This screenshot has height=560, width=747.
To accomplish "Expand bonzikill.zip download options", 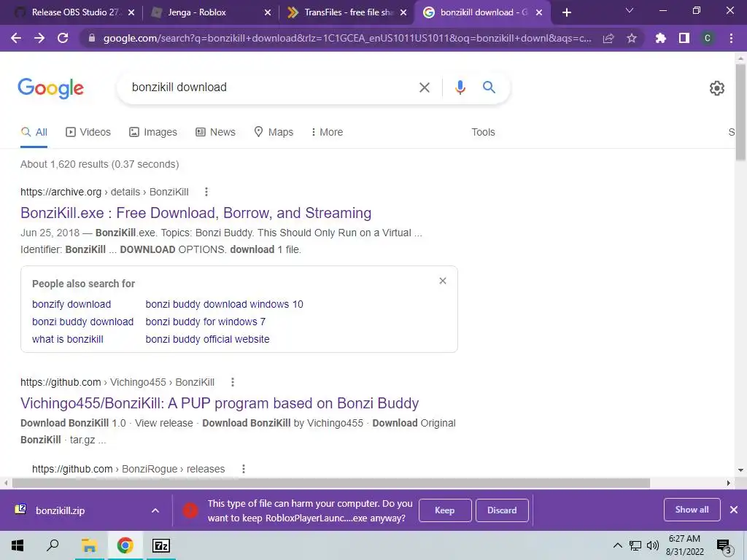I will 155,510.
